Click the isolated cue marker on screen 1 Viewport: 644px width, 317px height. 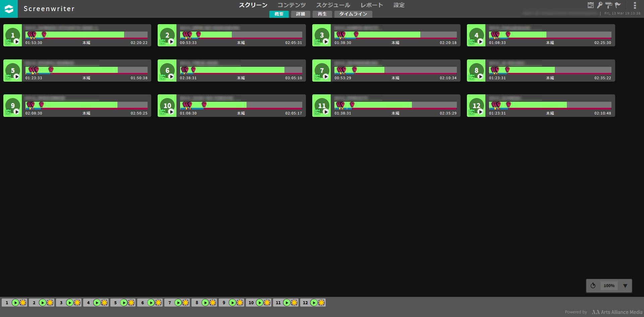point(44,34)
